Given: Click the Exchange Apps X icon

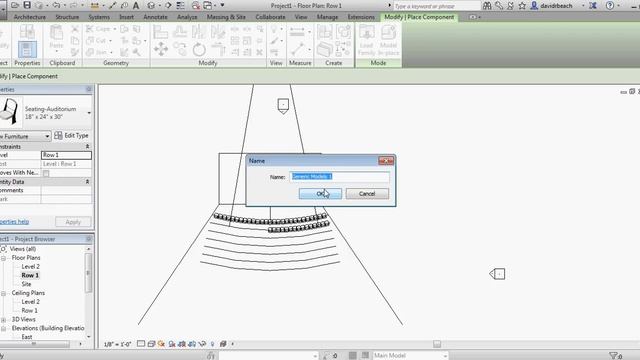Looking at the screenshot, I should 593,6.
